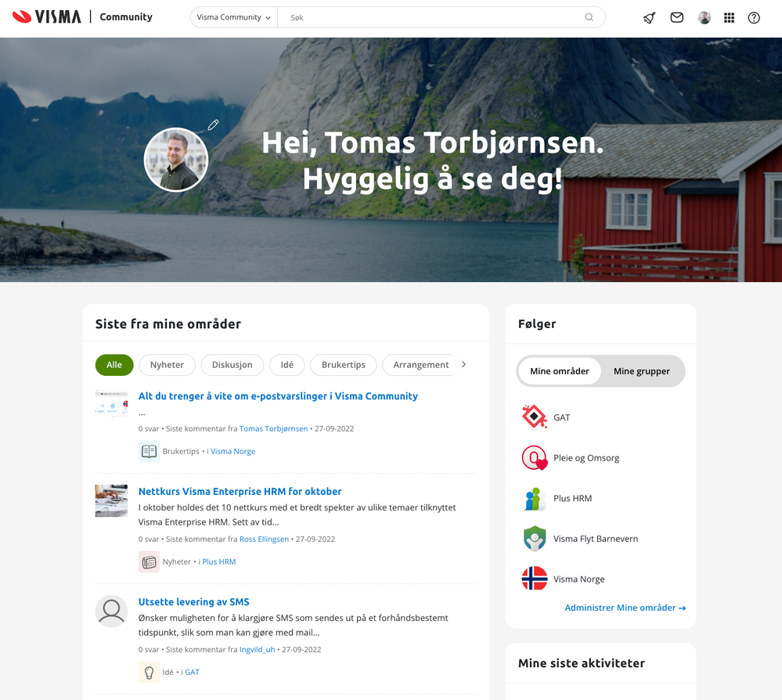
Task: Open thumbnail of Nettkurs HRM article
Action: point(111,500)
